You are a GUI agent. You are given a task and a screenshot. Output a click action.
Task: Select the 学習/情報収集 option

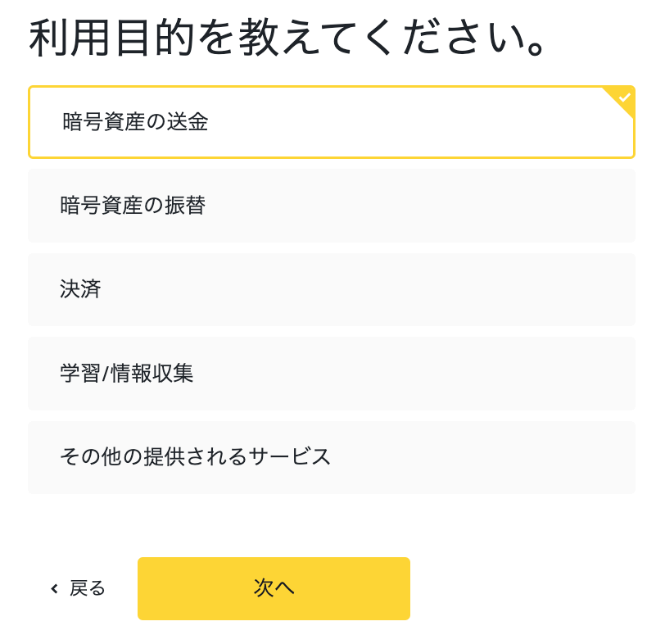(332, 374)
